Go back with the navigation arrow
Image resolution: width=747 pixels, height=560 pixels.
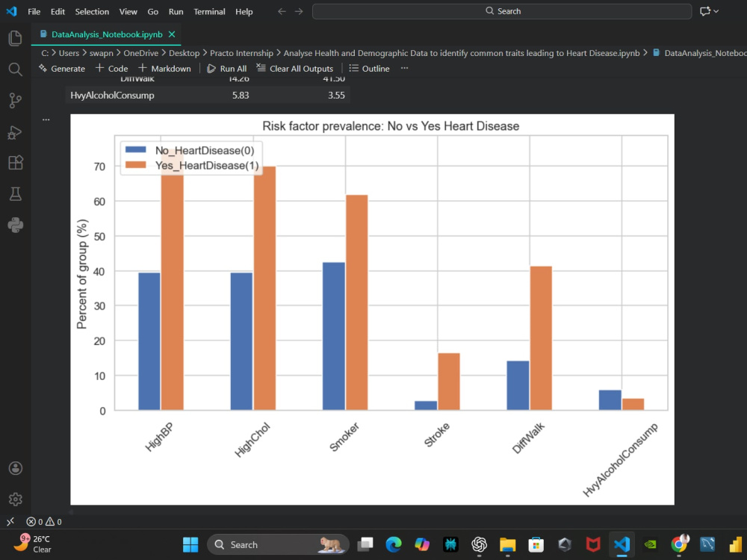coord(282,11)
